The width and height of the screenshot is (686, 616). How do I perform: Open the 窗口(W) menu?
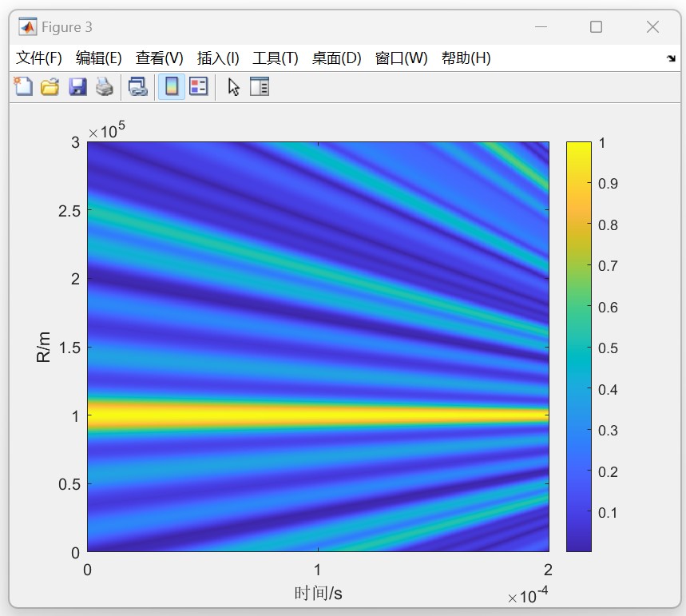click(401, 58)
